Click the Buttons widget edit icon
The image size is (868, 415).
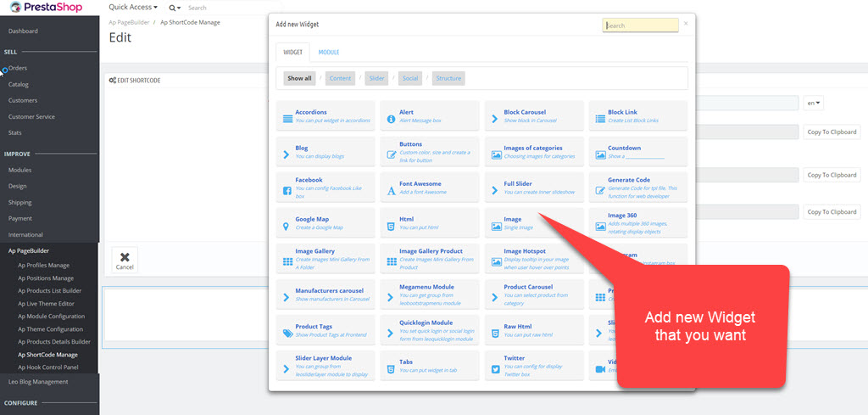[x=391, y=155]
